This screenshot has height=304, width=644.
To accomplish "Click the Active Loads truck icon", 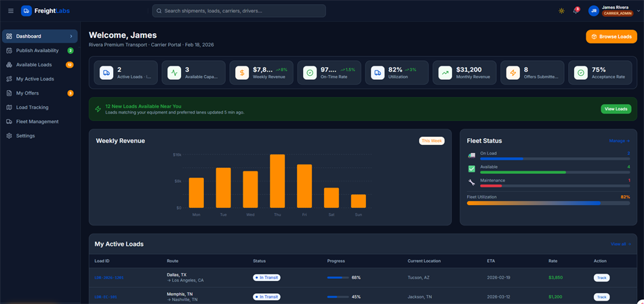I will tap(106, 72).
